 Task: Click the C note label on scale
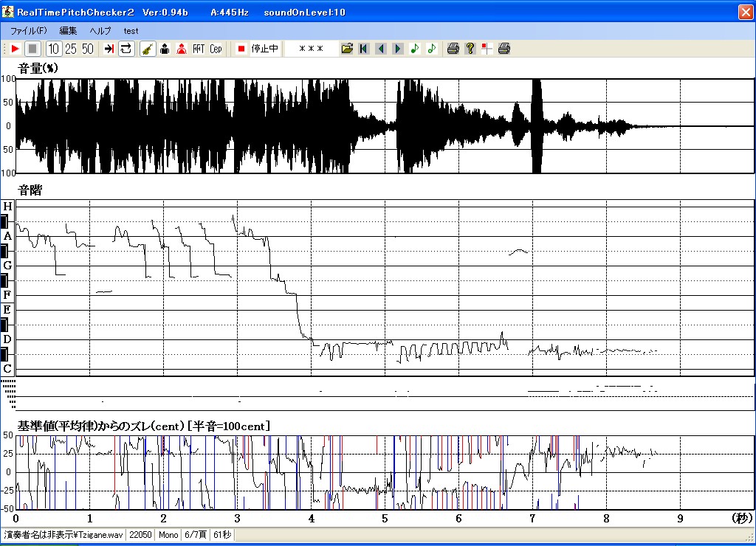pyautogui.click(x=7, y=369)
